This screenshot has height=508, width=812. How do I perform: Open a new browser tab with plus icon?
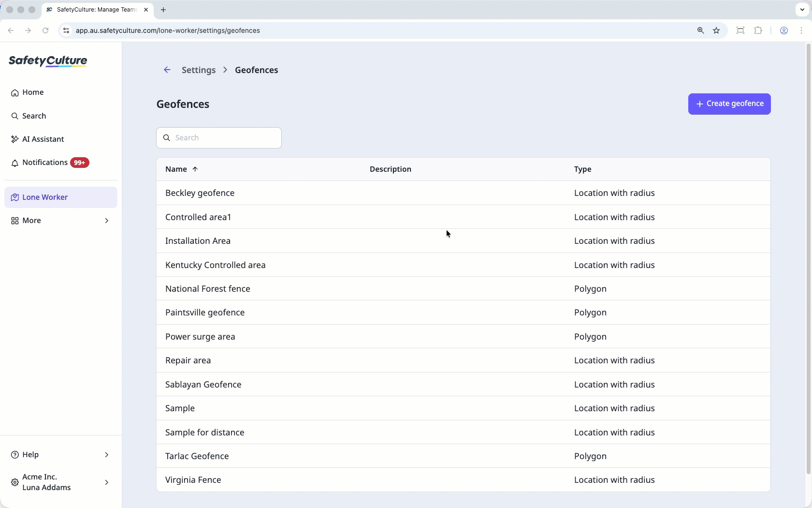tap(163, 10)
